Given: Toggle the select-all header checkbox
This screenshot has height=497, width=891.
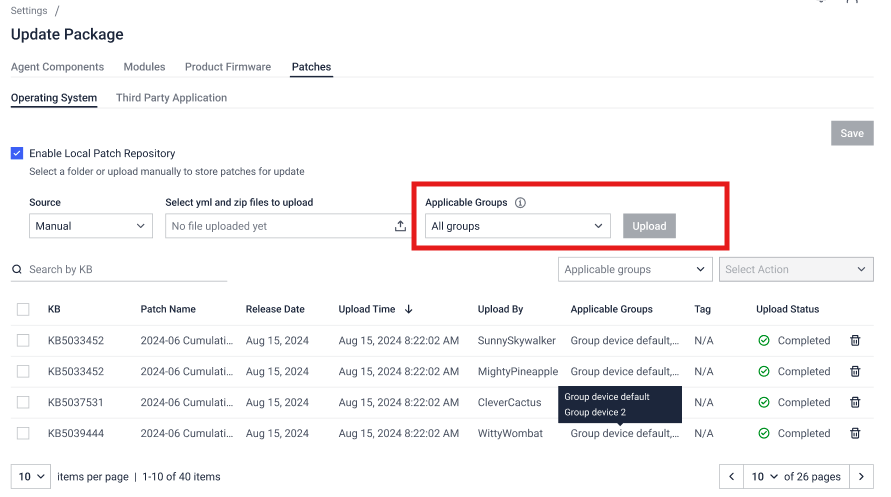Looking at the screenshot, I should tap(23, 310).
